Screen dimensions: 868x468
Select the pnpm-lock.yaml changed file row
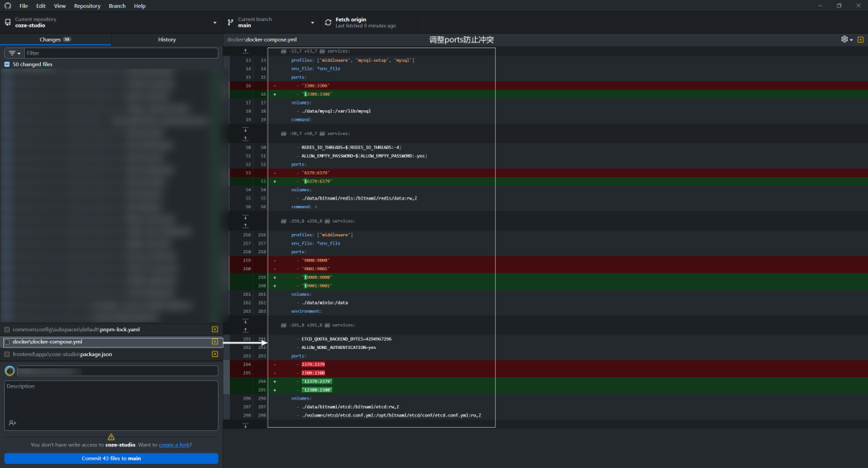(x=111, y=330)
